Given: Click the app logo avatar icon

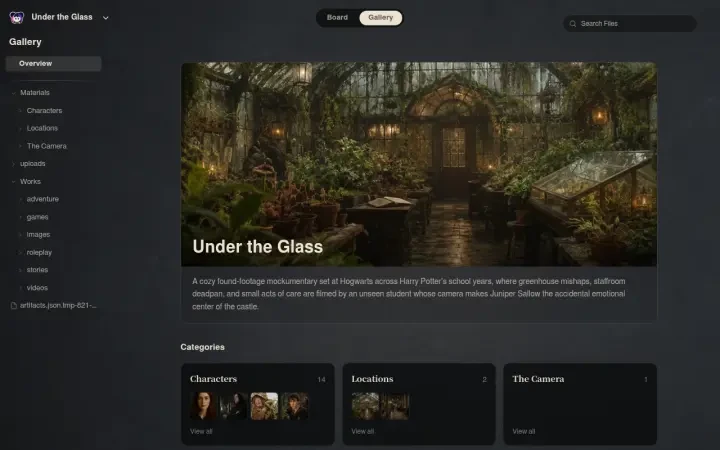Looking at the screenshot, I should point(17,17).
